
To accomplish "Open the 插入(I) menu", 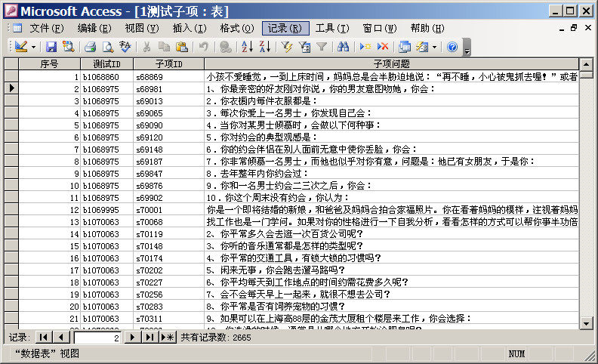I will click(x=190, y=28).
